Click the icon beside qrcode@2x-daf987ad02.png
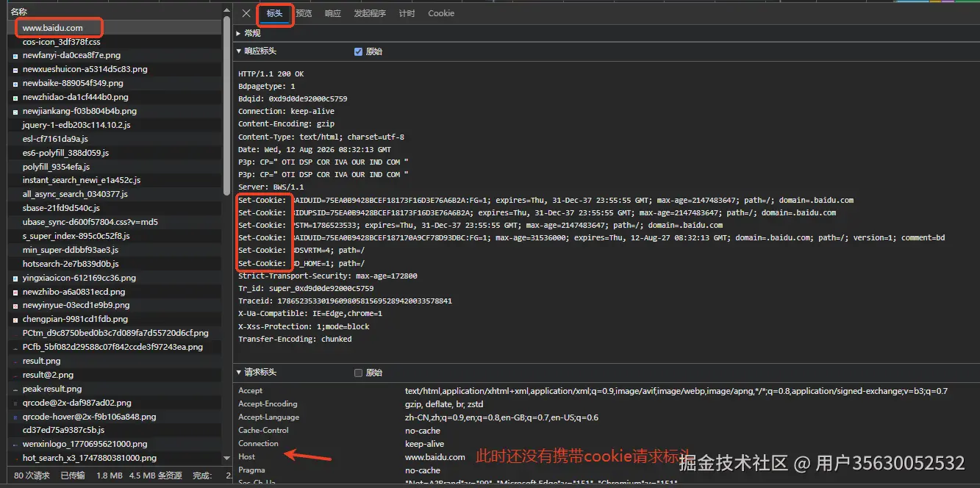Image resolution: width=980 pixels, height=488 pixels. [x=15, y=403]
